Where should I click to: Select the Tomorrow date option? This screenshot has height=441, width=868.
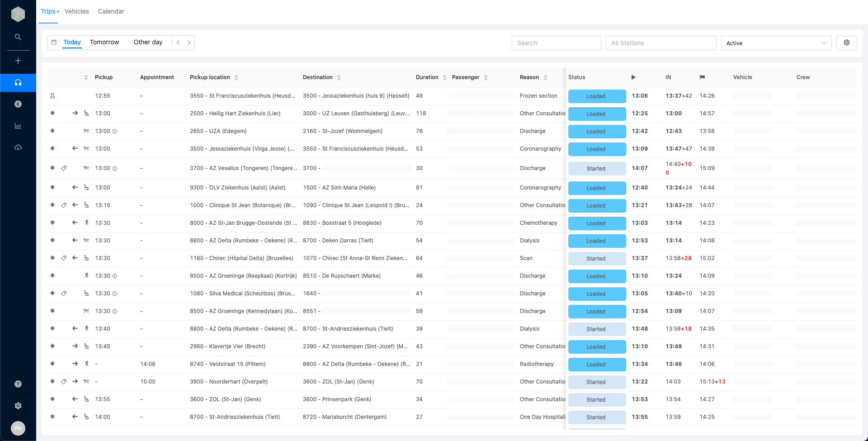(x=104, y=42)
